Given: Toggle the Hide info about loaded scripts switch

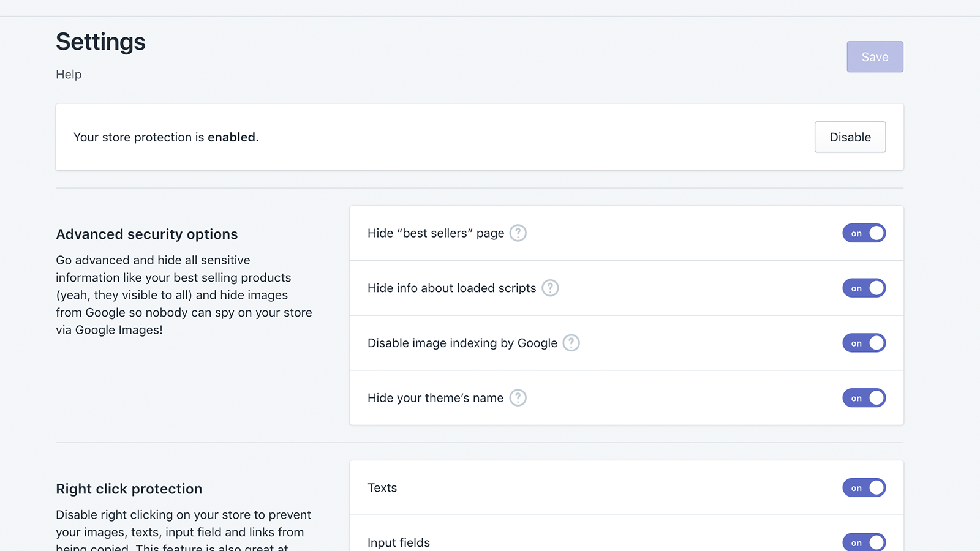Looking at the screenshot, I should pos(864,288).
